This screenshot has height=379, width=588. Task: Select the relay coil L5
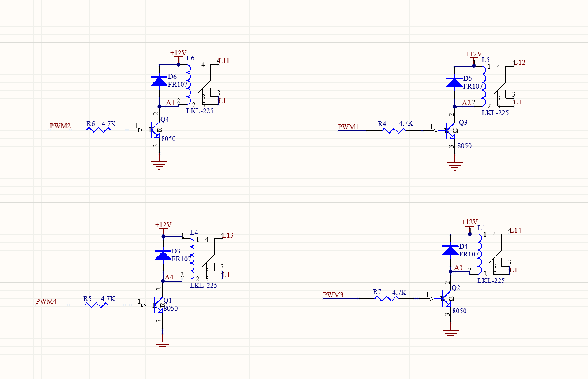pos(483,84)
